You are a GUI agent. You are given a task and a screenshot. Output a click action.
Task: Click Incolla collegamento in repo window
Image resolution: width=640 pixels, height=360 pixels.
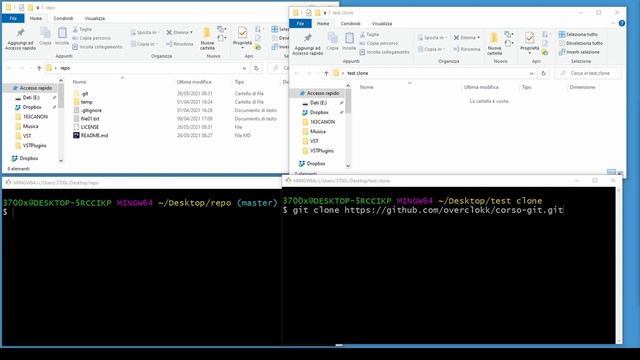[x=98, y=47]
